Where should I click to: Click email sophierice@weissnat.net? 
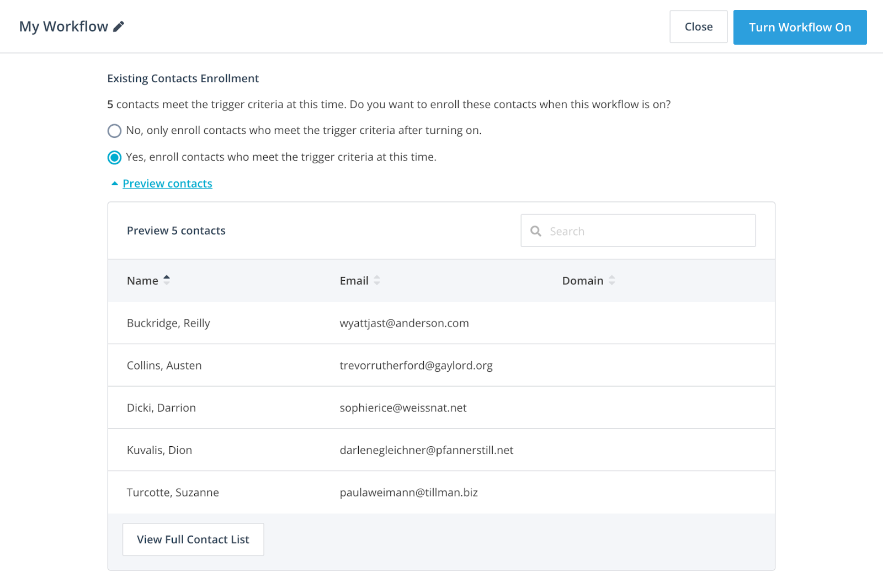403,408
